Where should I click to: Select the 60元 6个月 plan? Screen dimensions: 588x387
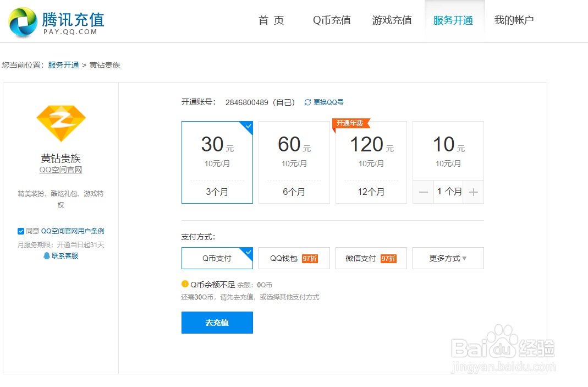click(294, 162)
